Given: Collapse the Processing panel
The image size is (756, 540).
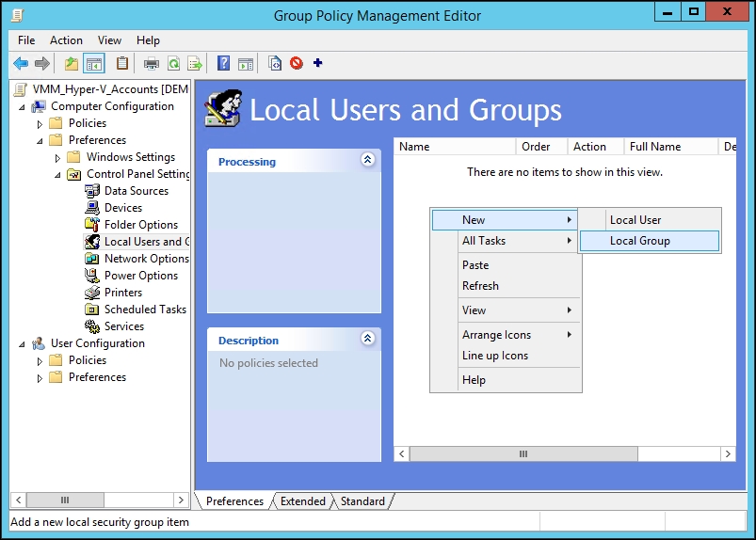Looking at the screenshot, I should click(367, 161).
